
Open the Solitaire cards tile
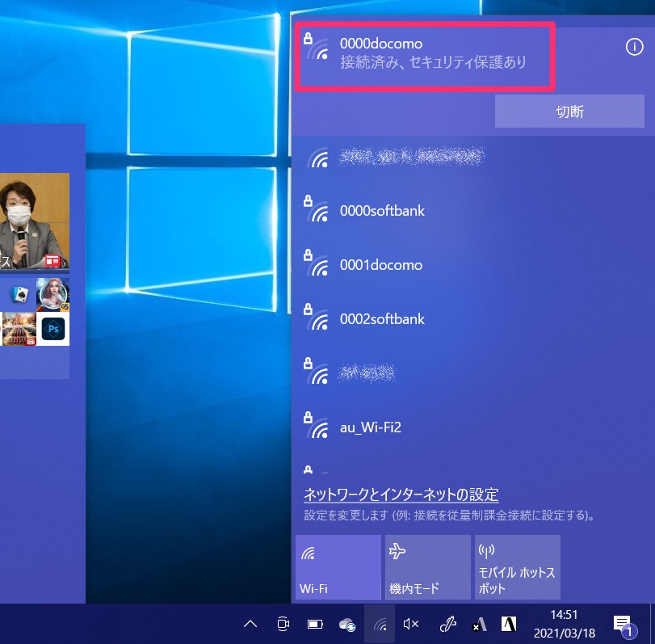[x=18, y=295]
